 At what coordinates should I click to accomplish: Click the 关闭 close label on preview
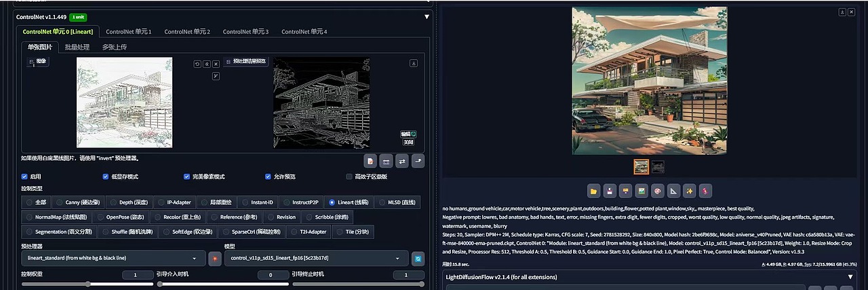pyautogui.click(x=408, y=143)
